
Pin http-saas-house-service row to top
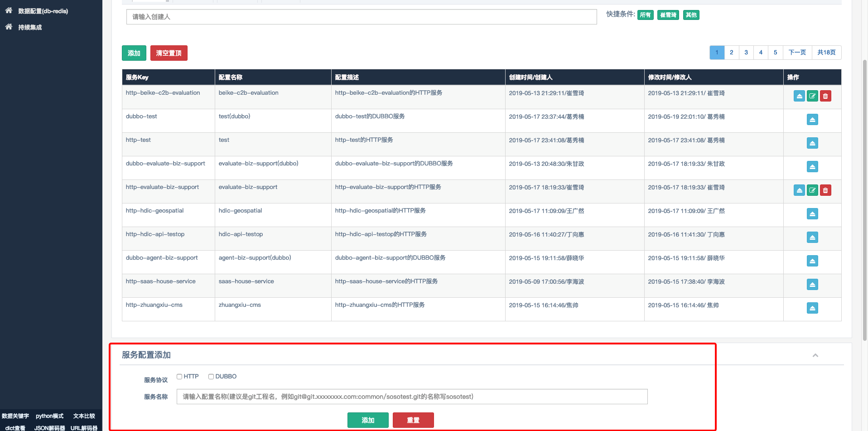coord(812,285)
